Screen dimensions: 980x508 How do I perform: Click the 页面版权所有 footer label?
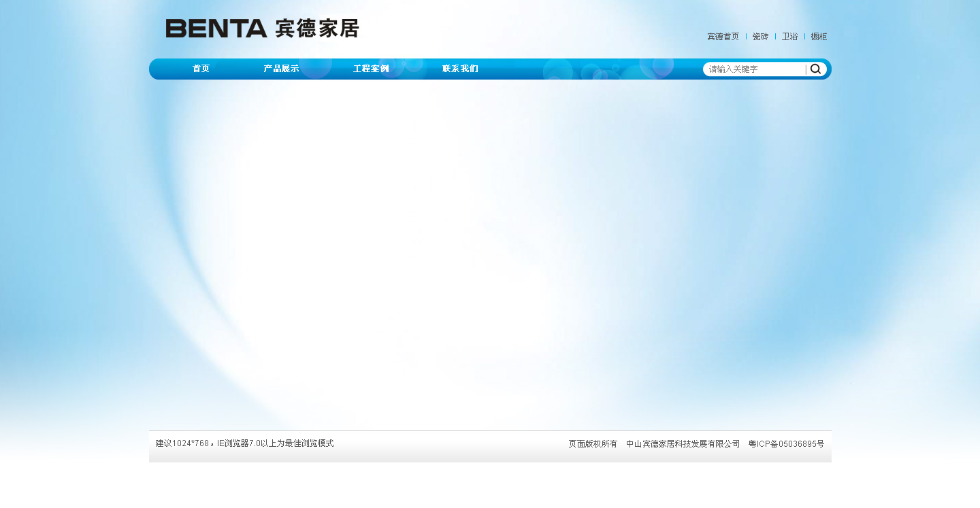coord(593,444)
